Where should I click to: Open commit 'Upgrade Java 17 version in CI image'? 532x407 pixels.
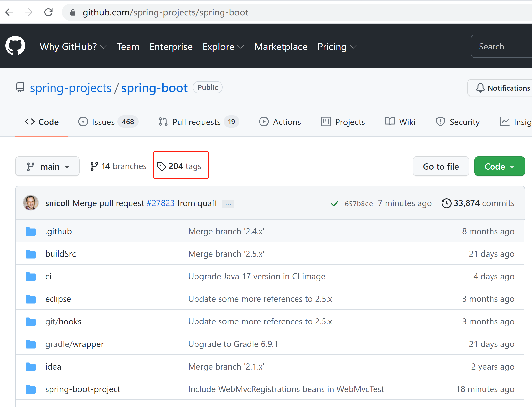[x=257, y=276]
